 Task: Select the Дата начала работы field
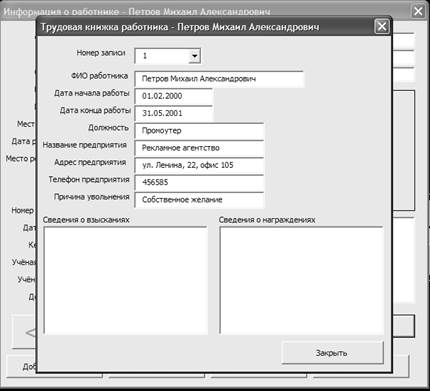(174, 96)
